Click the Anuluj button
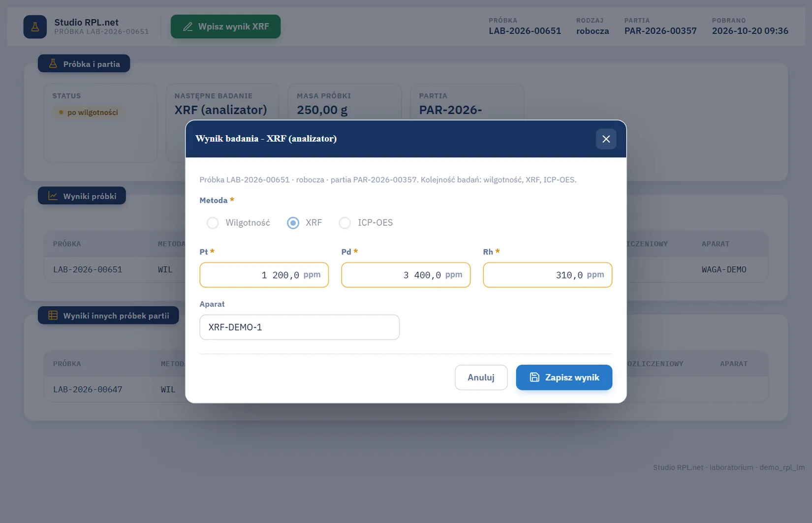Viewport: 812px width, 523px height. 481,377
